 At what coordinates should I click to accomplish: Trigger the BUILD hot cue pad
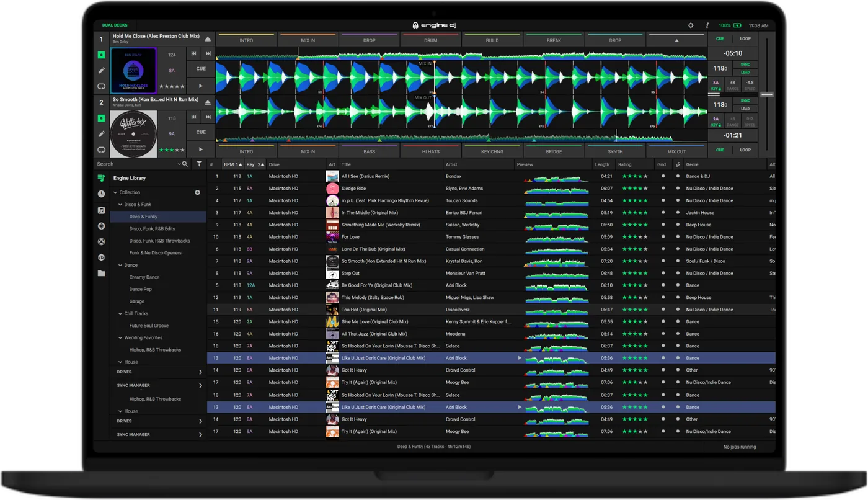(492, 40)
